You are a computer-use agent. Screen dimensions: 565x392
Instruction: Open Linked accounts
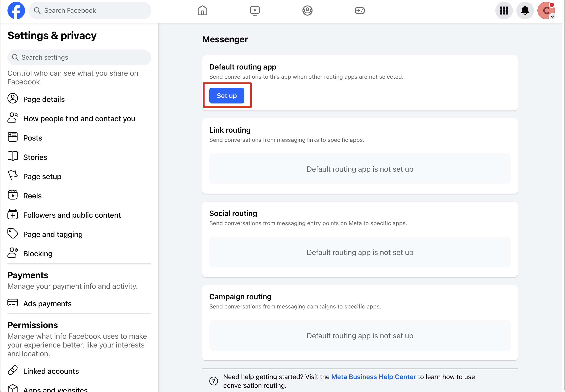coord(79,371)
